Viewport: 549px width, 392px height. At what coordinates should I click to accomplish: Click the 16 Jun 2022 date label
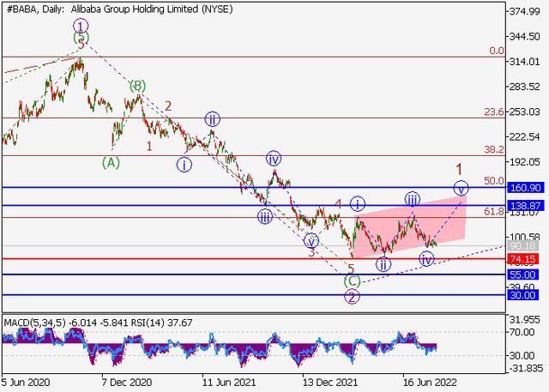click(x=430, y=383)
